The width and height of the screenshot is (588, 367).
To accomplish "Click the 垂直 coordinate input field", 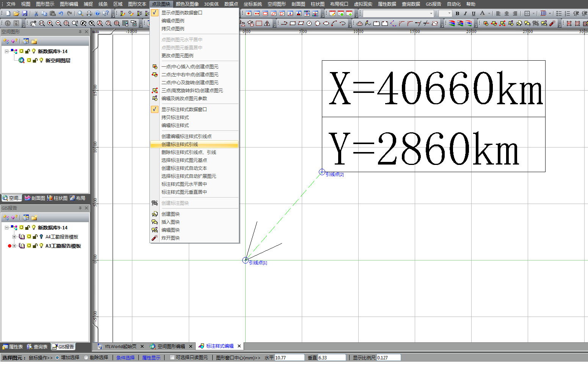I will [x=332, y=358].
